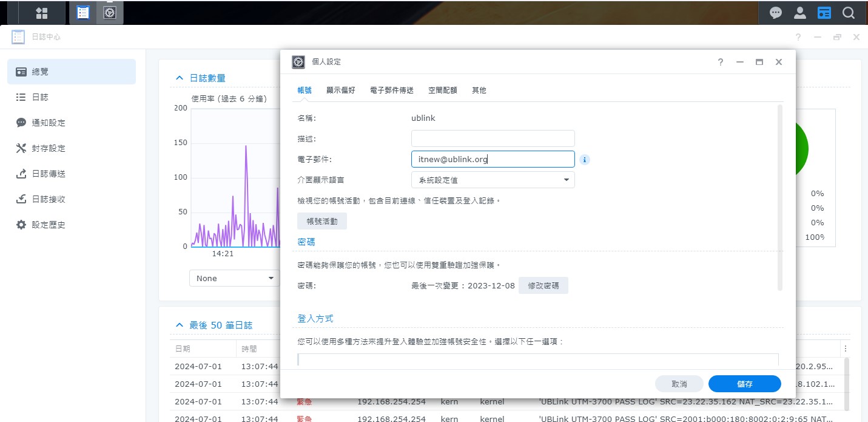Open the notifications chat bubble icon
This screenshot has width=868, height=422.
(x=775, y=13)
